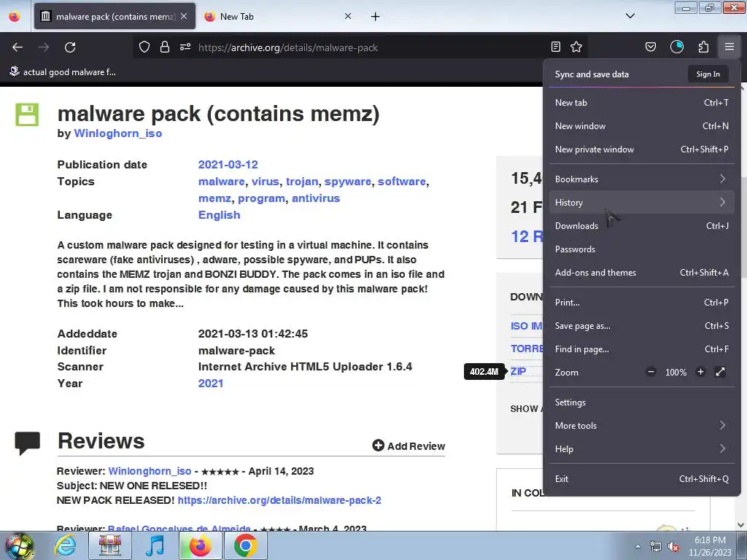This screenshot has width=747, height=560.
Task: Click the Year 2021 link
Action: click(211, 384)
